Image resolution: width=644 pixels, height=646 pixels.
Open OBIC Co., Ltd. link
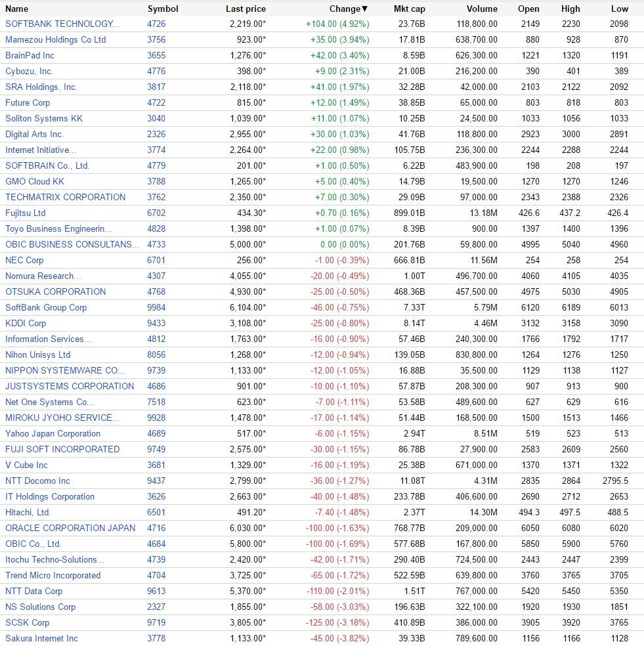coord(33,544)
